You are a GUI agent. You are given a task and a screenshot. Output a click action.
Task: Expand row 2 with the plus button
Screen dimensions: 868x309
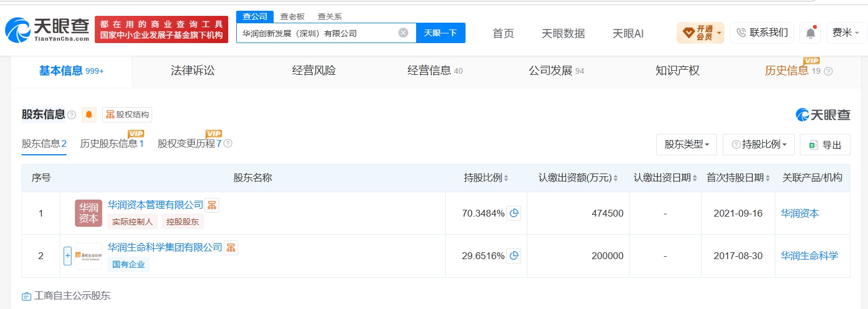pyautogui.click(x=68, y=256)
